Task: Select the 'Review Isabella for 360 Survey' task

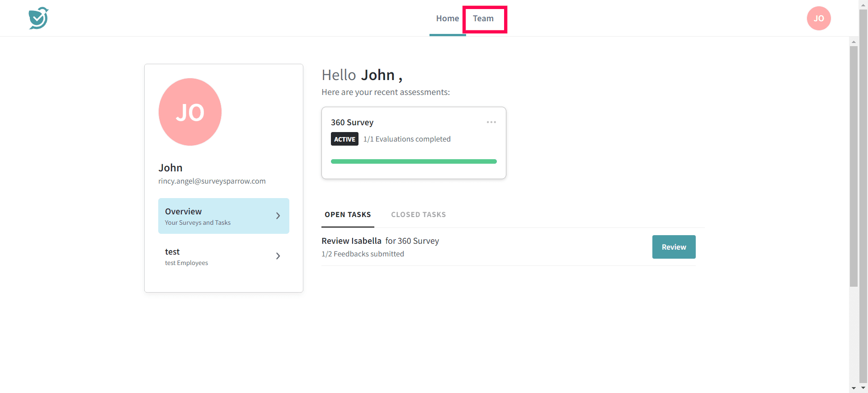Action: tap(380, 241)
